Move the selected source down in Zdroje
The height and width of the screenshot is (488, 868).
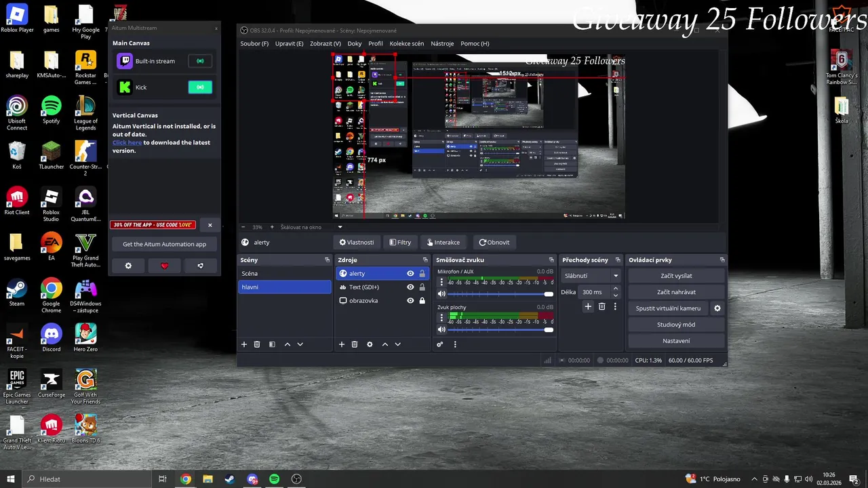(398, 344)
